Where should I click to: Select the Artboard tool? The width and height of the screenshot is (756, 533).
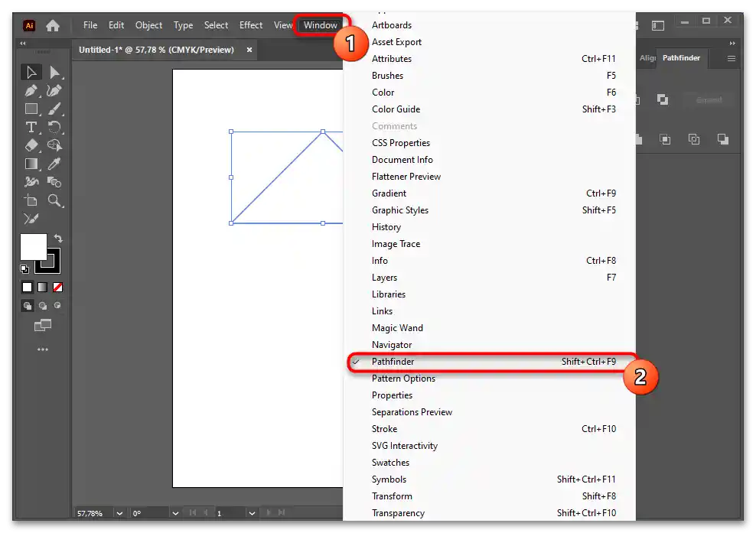31,200
